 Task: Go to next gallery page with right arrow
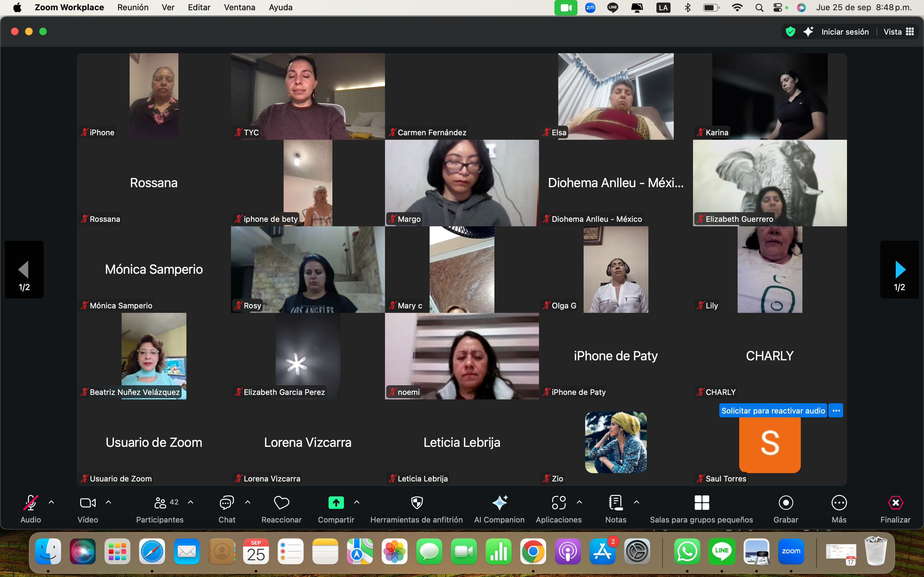[900, 269]
